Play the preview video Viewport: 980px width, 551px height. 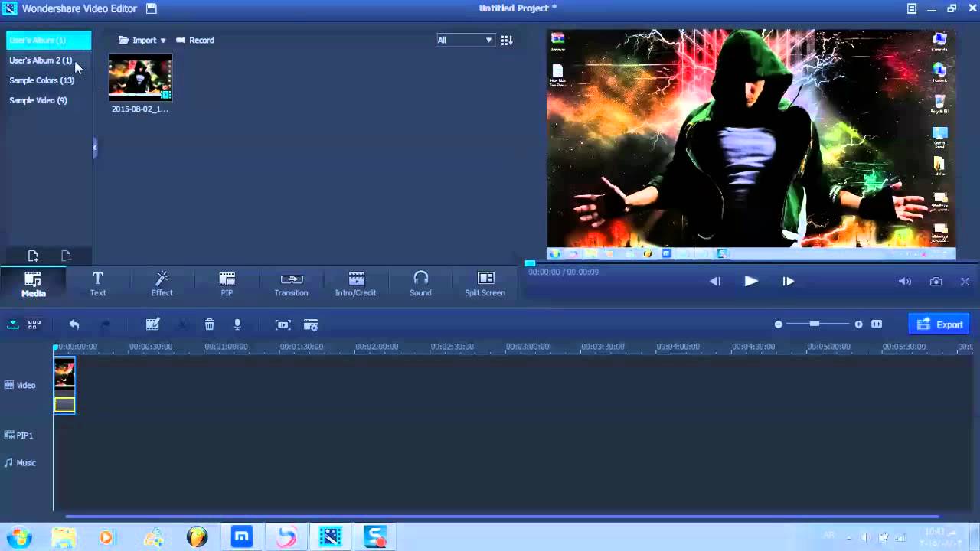[x=751, y=281]
